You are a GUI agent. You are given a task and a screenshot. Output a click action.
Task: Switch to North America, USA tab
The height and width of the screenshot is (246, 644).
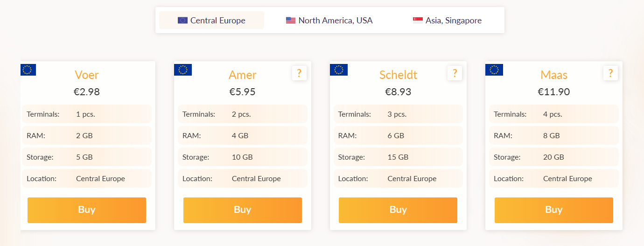(329, 20)
